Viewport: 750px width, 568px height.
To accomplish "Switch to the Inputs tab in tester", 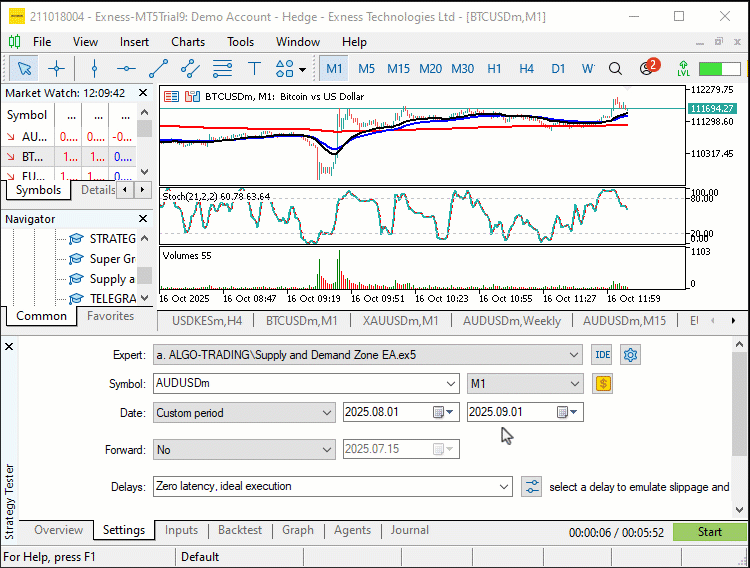I will 181,531.
